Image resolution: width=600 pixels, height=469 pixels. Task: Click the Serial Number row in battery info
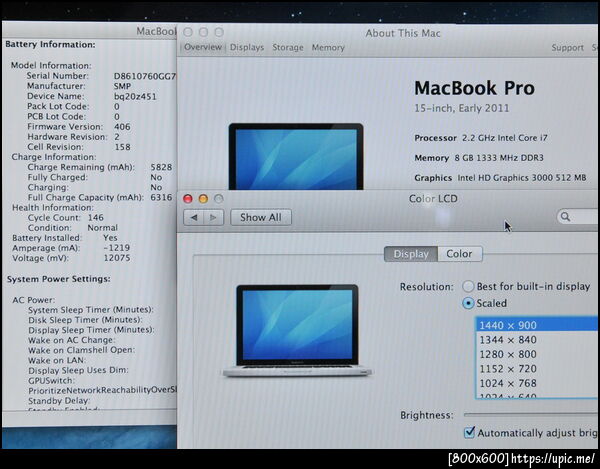click(101, 76)
